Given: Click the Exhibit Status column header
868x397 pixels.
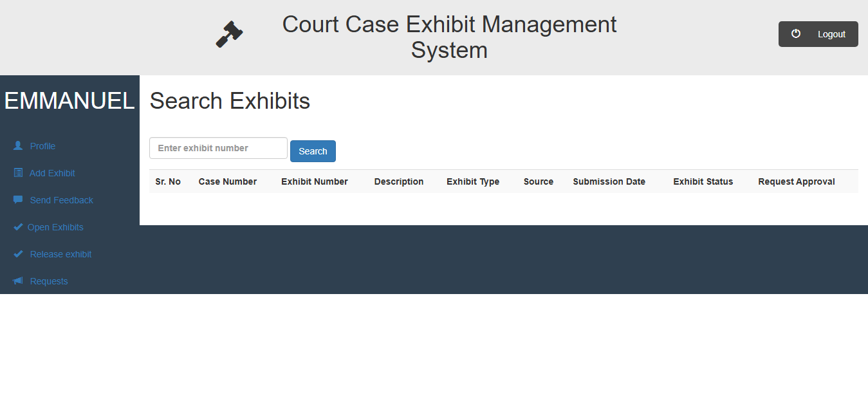Looking at the screenshot, I should pyautogui.click(x=703, y=181).
